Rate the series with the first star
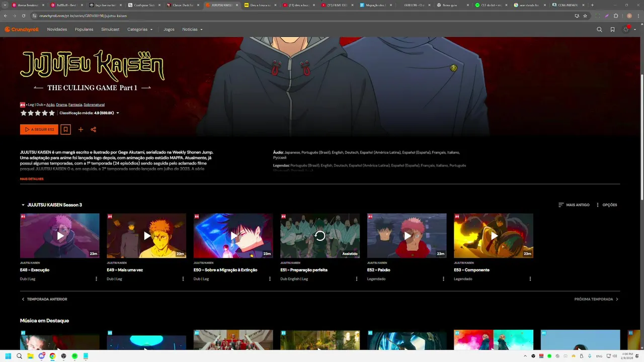This screenshot has height=362, width=644. click(24, 113)
